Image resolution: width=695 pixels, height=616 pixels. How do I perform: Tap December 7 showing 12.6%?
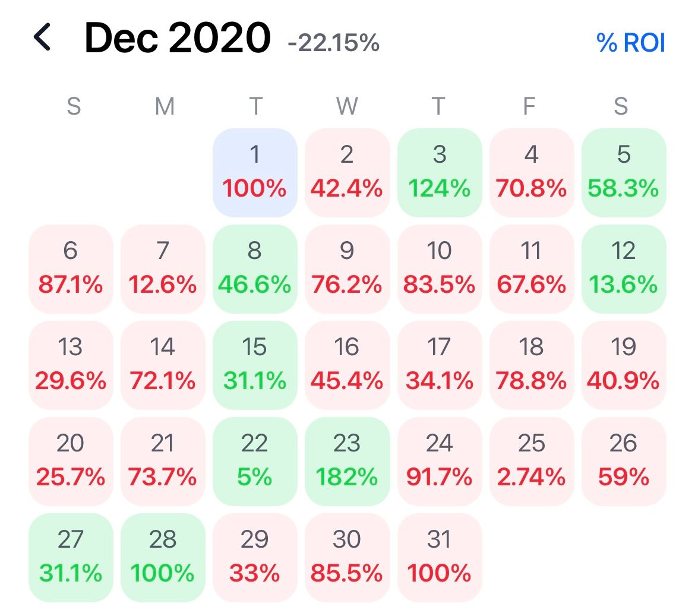(x=163, y=268)
